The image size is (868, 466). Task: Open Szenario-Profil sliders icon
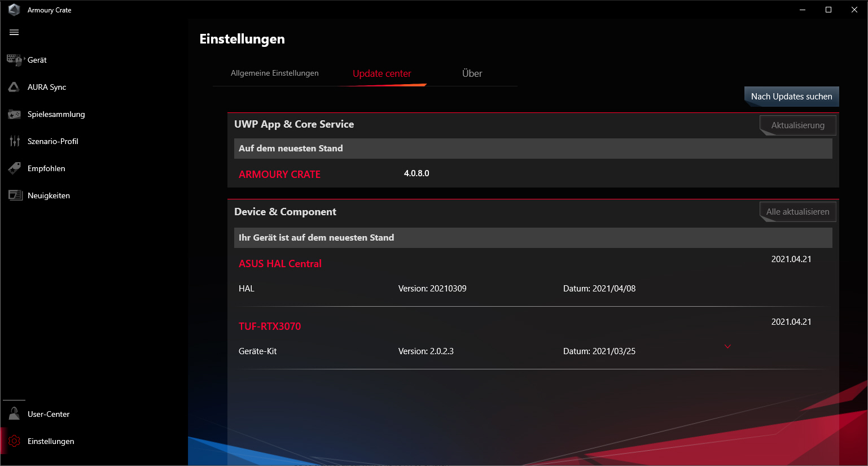pos(15,141)
